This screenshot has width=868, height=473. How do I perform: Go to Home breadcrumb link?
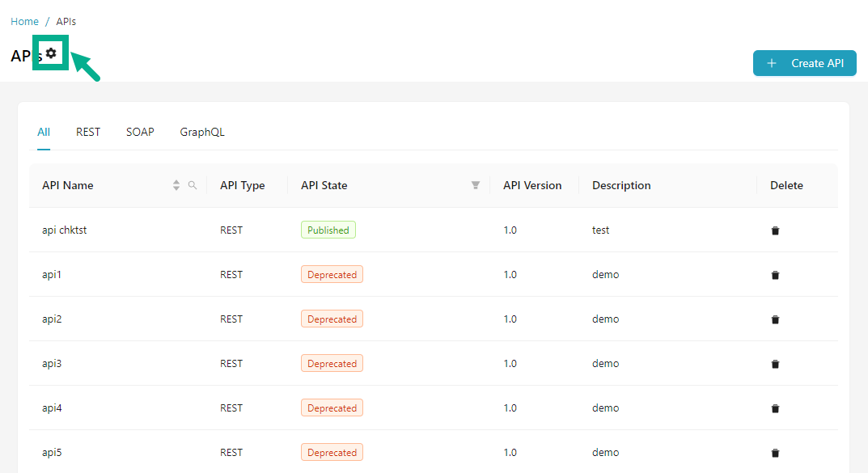click(x=24, y=22)
